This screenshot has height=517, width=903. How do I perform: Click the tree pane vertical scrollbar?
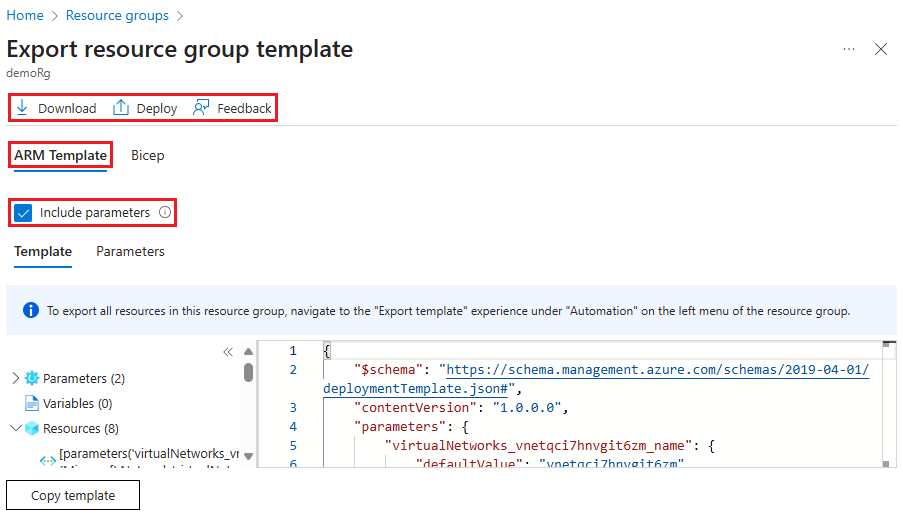pyautogui.click(x=249, y=373)
